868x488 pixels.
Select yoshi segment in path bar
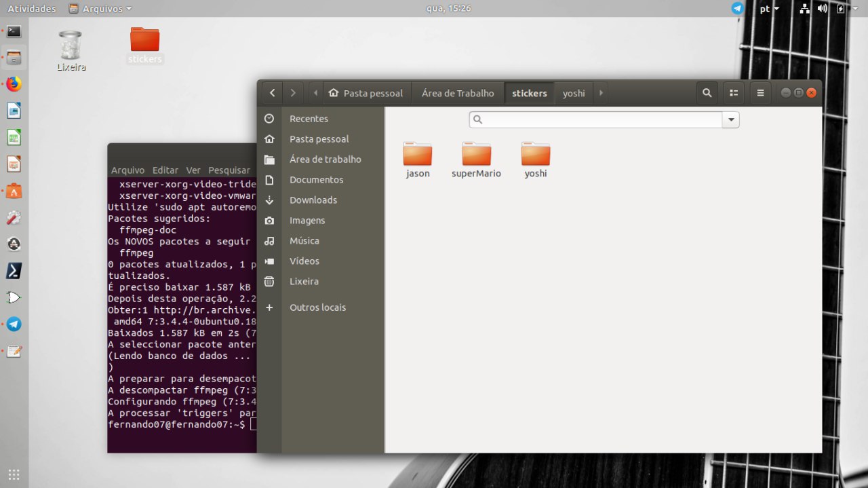[x=574, y=93]
